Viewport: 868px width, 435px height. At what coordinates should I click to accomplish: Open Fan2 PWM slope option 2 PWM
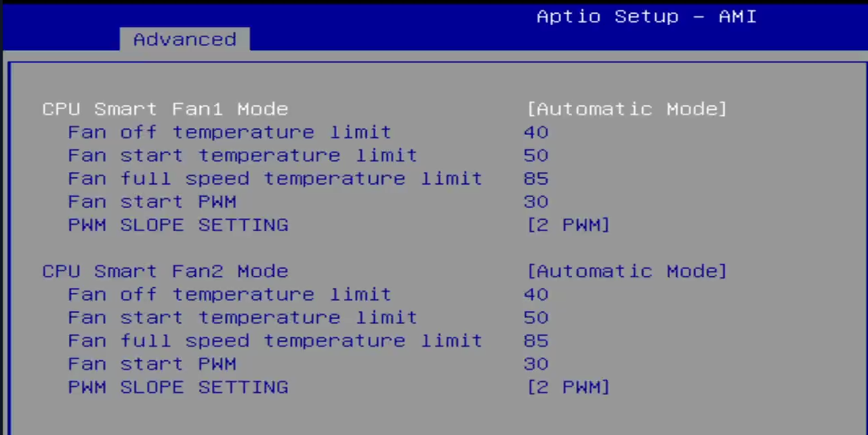point(569,388)
